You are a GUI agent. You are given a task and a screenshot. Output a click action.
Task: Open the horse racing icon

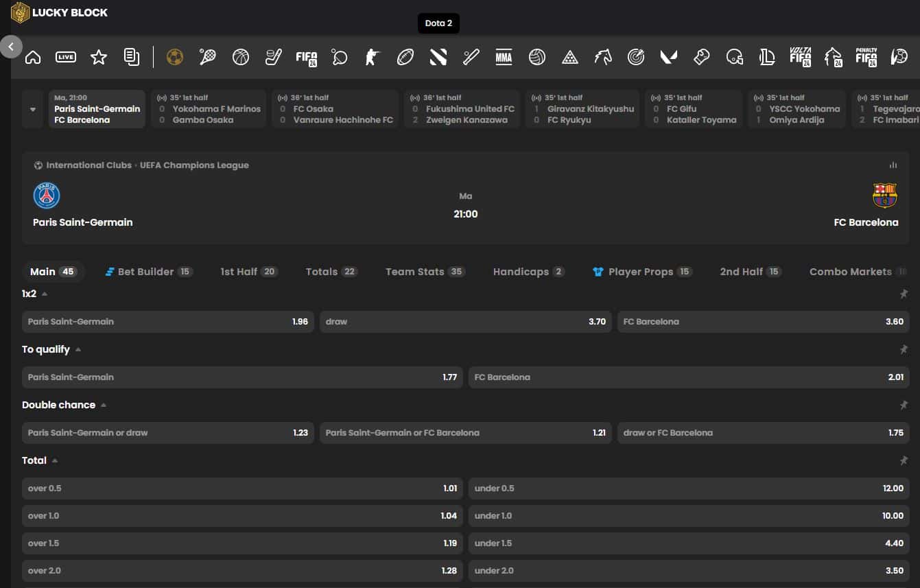(x=603, y=58)
